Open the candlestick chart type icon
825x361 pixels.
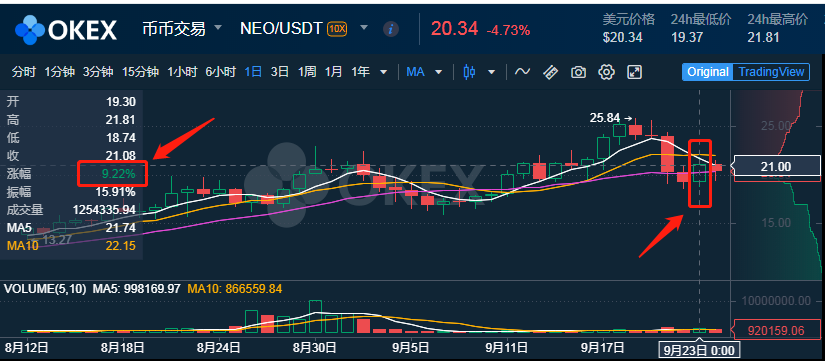(469, 72)
